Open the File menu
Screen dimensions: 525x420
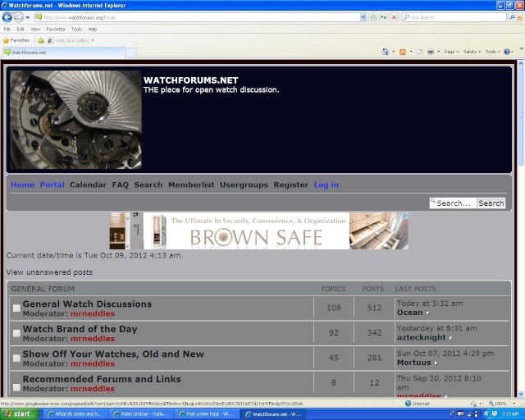[x=7, y=30]
